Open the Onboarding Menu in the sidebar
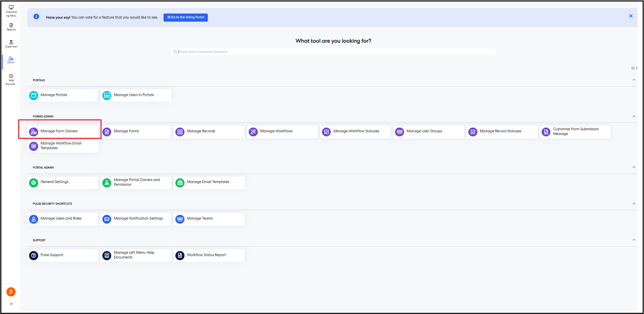This screenshot has width=644, height=314. click(11, 11)
